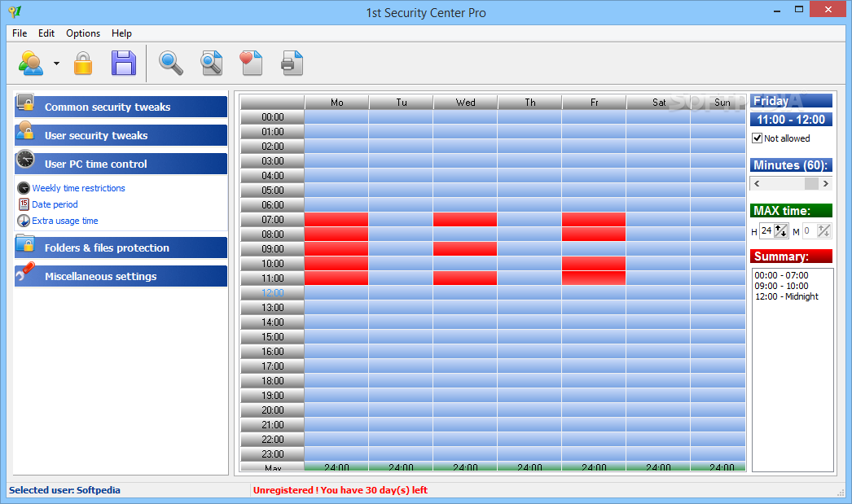Click the magnifying glass search icon

[x=170, y=63]
